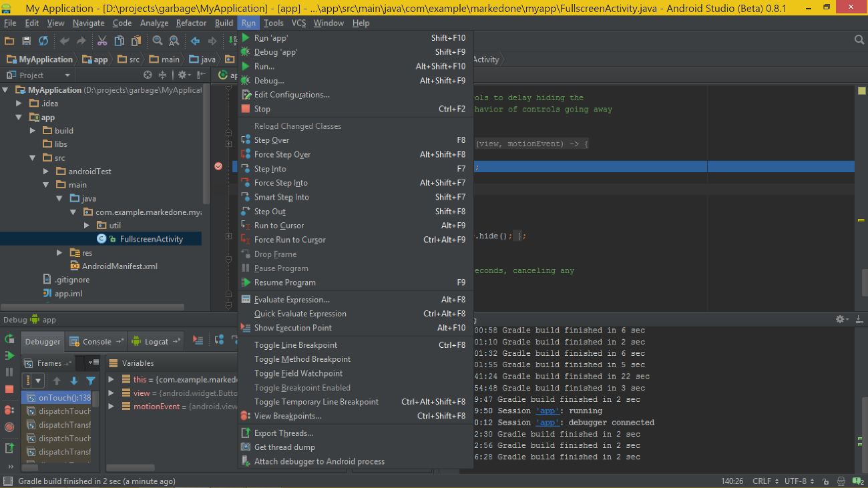
Task: Click the previous frame up arrow
Action: (57, 381)
